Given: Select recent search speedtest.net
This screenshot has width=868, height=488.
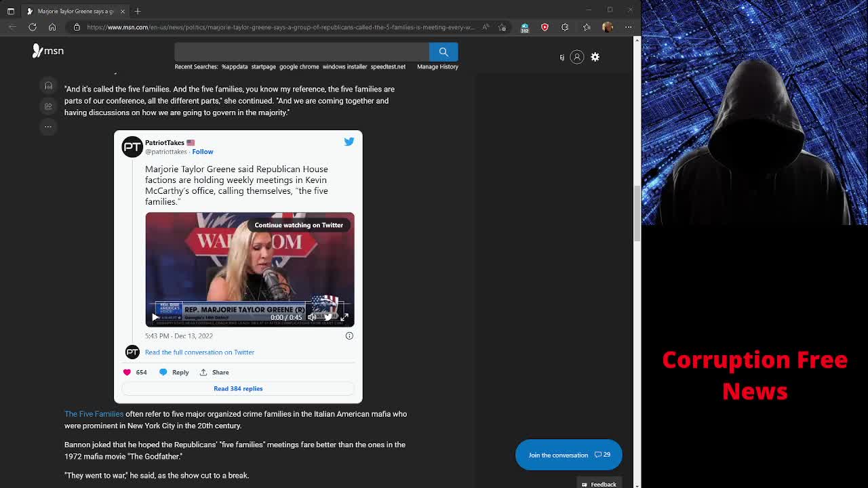Looking at the screenshot, I should [x=388, y=66].
